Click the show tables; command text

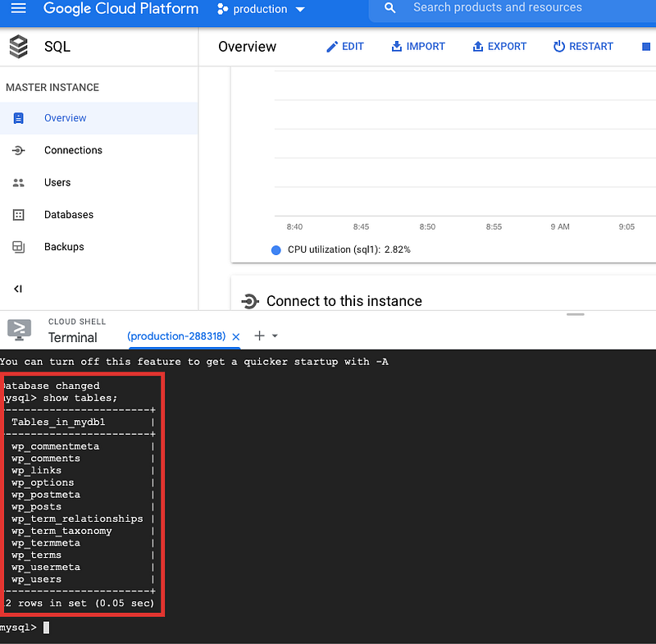[80, 398]
